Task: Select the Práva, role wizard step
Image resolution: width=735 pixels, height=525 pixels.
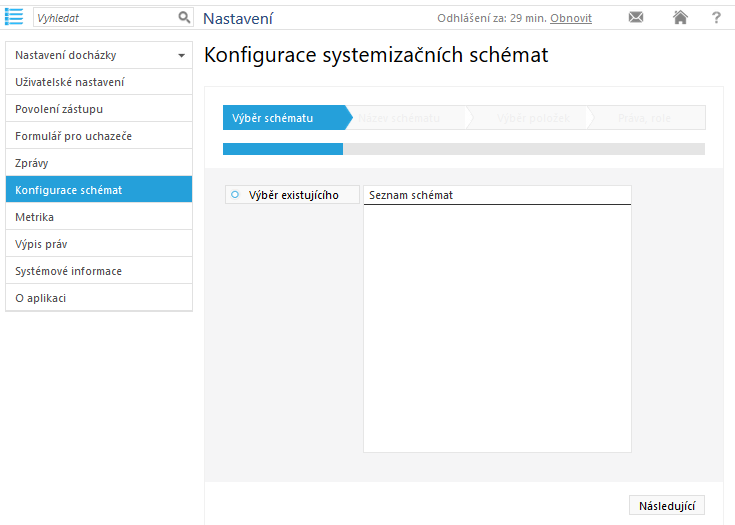Action: [x=647, y=118]
